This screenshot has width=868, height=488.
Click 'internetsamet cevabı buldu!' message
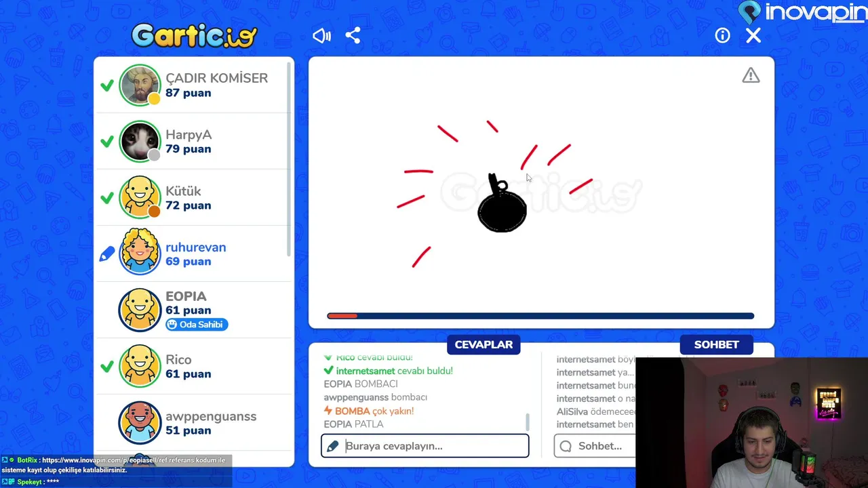point(389,371)
